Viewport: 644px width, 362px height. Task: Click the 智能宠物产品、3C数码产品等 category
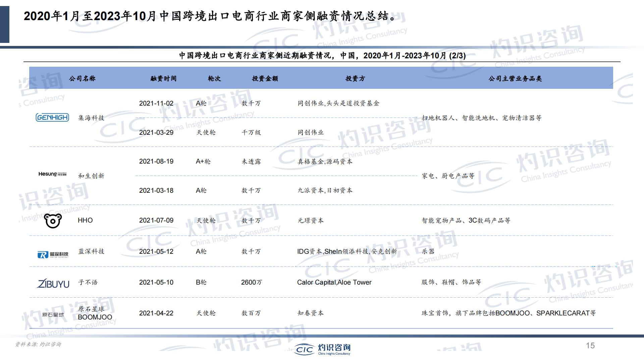tap(466, 220)
